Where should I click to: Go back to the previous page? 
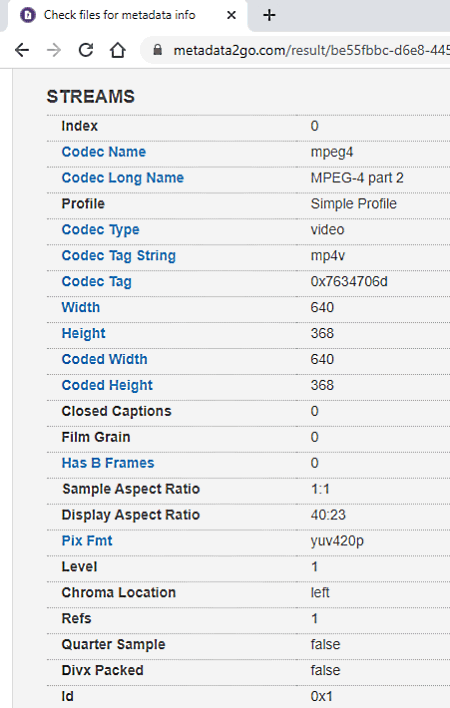(22, 50)
